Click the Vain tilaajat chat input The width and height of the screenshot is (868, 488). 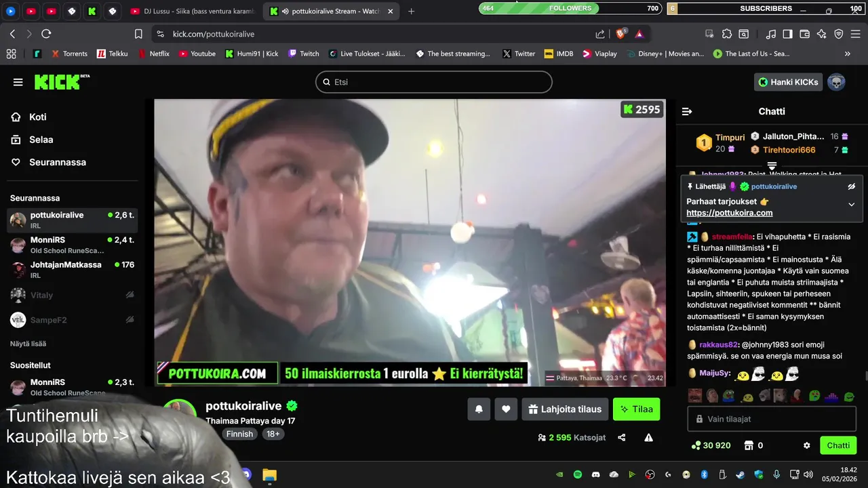point(772,419)
